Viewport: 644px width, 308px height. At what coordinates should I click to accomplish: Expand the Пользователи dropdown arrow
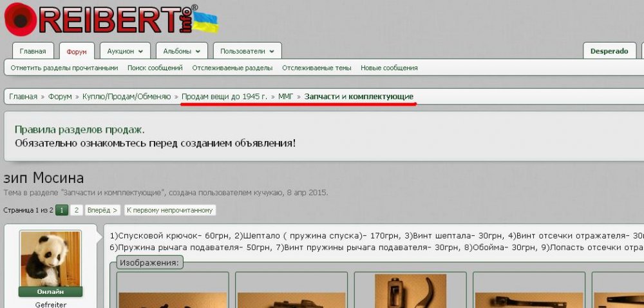pos(272,52)
